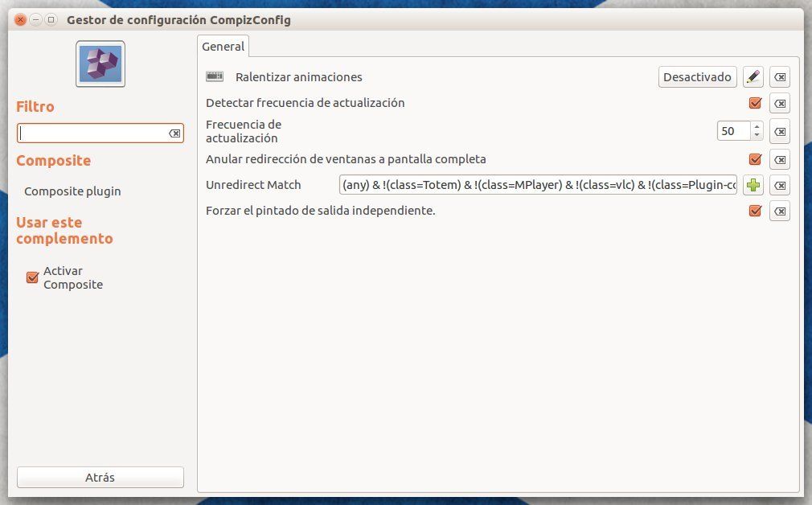Click the keyboard icon beside Ralentizar animaciones
The width and height of the screenshot is (812, 505).
pos(215,77)
